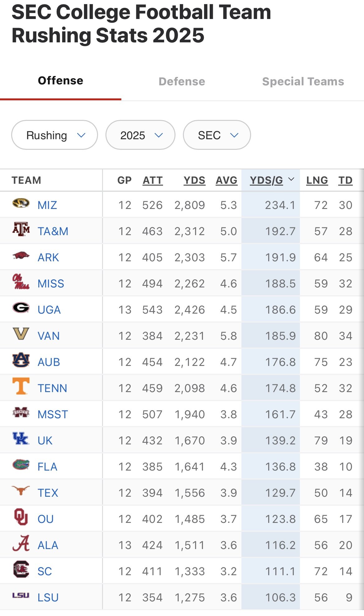This screenshot has height=616, width=364.
Task: Open the LSU team link
Action: tap(48, 598)
